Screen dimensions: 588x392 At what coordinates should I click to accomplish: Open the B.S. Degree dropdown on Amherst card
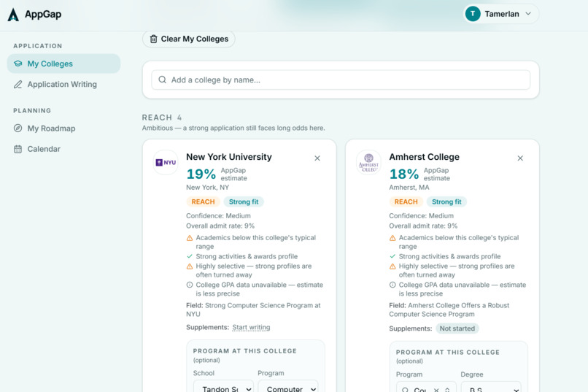point(491,388)
